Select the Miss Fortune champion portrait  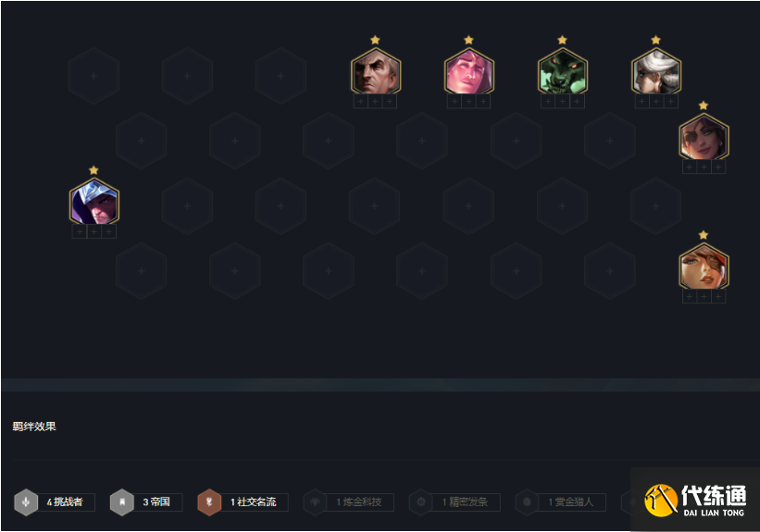click(x=704, y=267)
